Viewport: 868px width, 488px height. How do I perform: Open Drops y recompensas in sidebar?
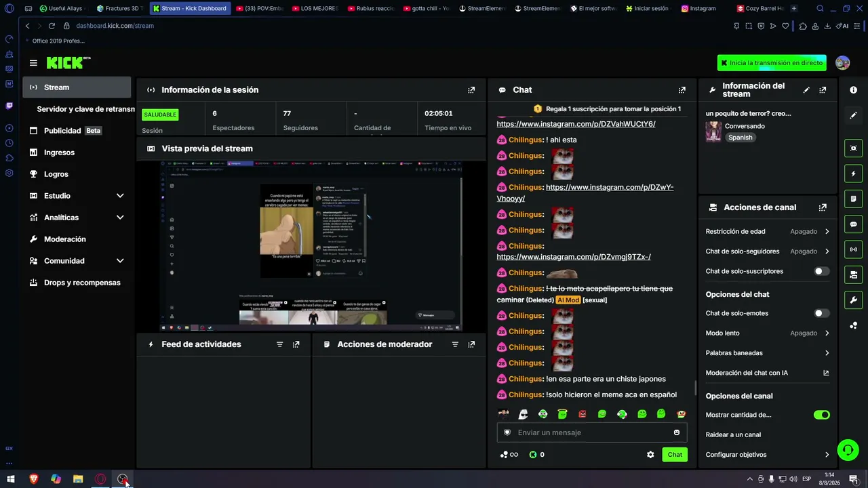point(77,283)
